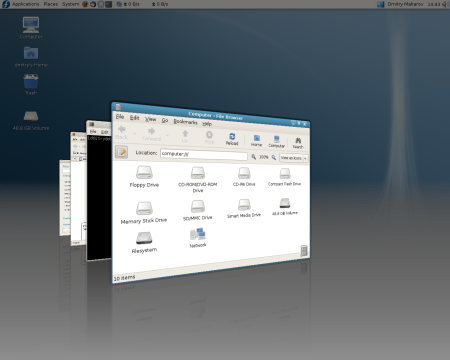Reset zoom by clicking 100%
This screenshot has width=450, height=360.
pos(264,157)
